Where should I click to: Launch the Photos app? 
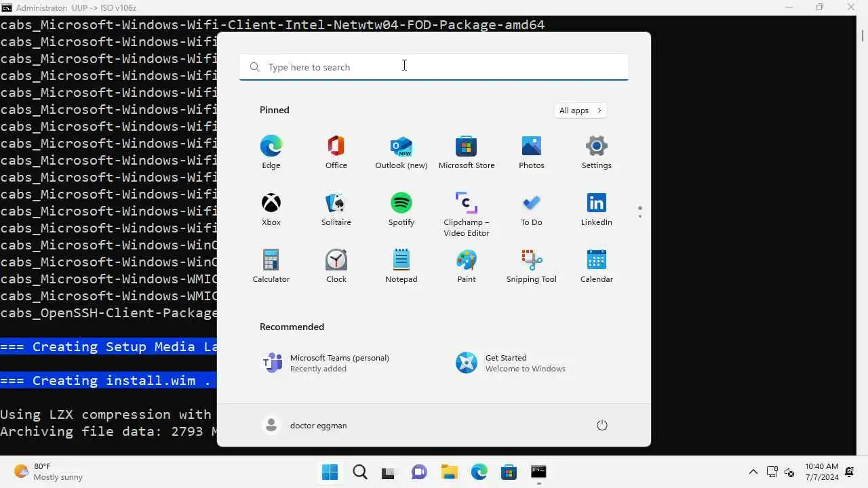pos(531,152)
